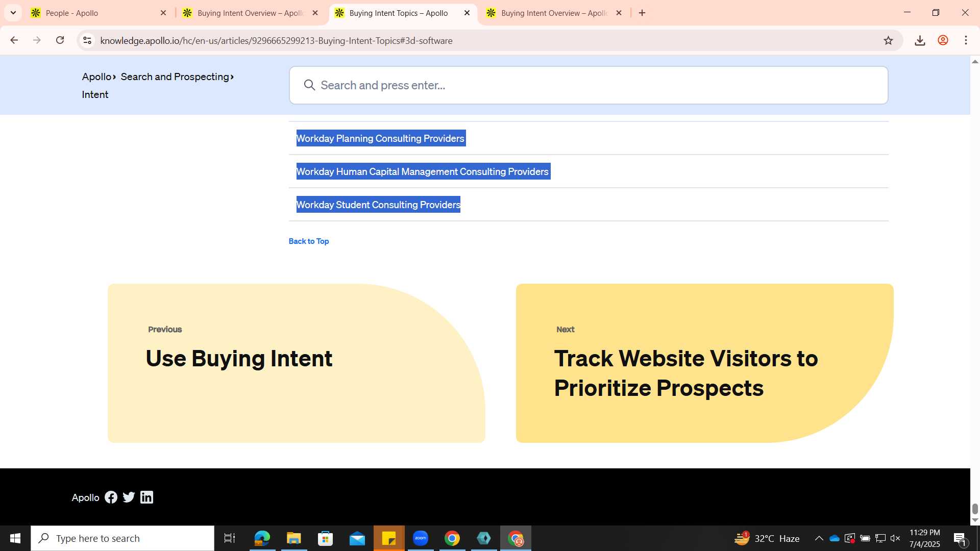Click the scrollbar up arrow
Screen dimensions: 980x551
tap(975, 61)
